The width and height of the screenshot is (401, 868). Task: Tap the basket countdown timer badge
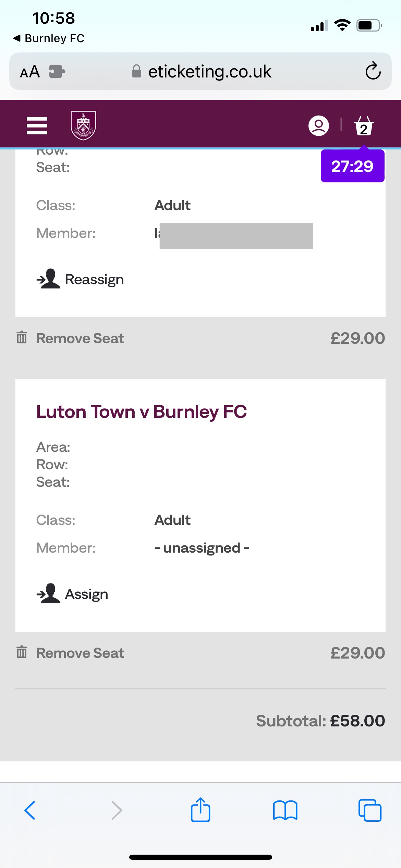(x=352, y=167)
